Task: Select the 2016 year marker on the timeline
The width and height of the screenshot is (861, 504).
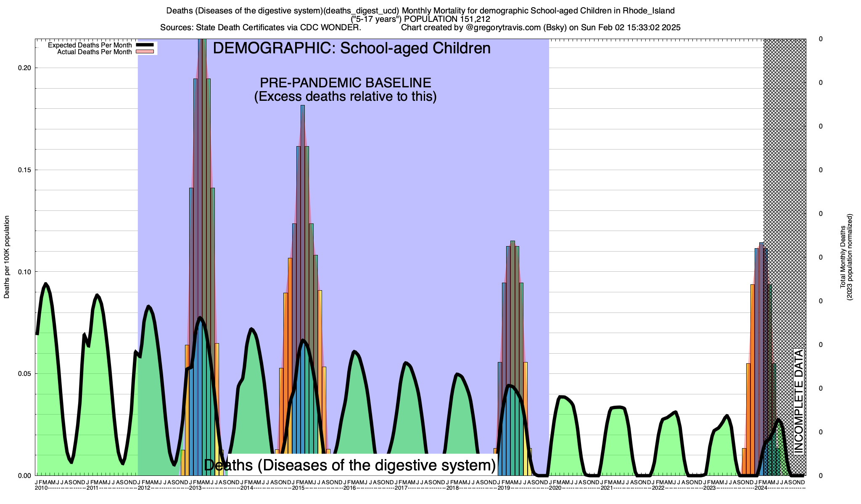Action: pos(350,488)
